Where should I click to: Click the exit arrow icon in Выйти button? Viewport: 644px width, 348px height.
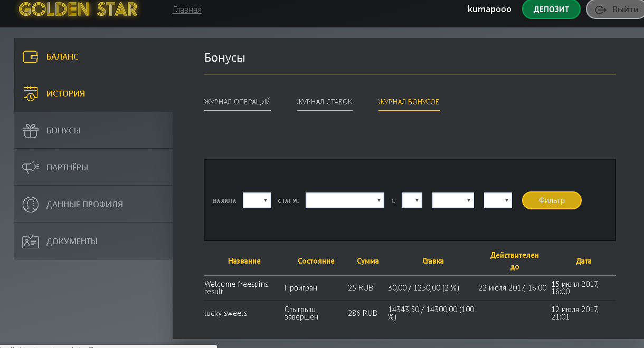coord(601,9)
